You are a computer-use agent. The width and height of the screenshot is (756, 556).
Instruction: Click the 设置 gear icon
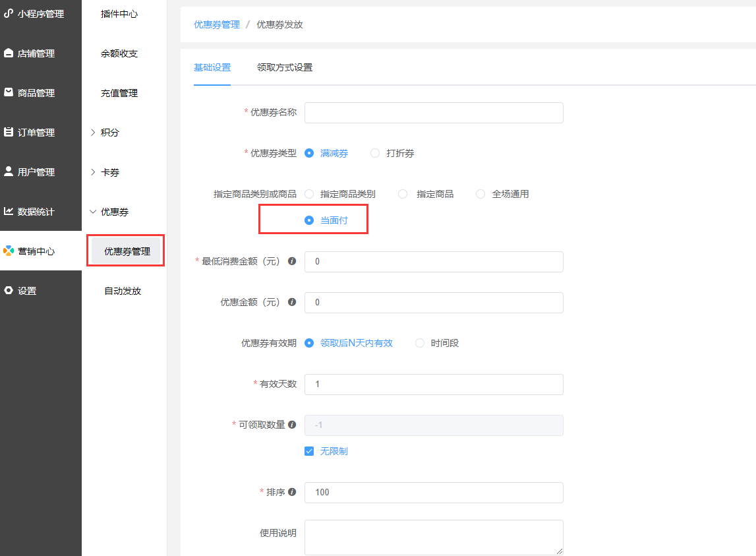click(9, 291)
